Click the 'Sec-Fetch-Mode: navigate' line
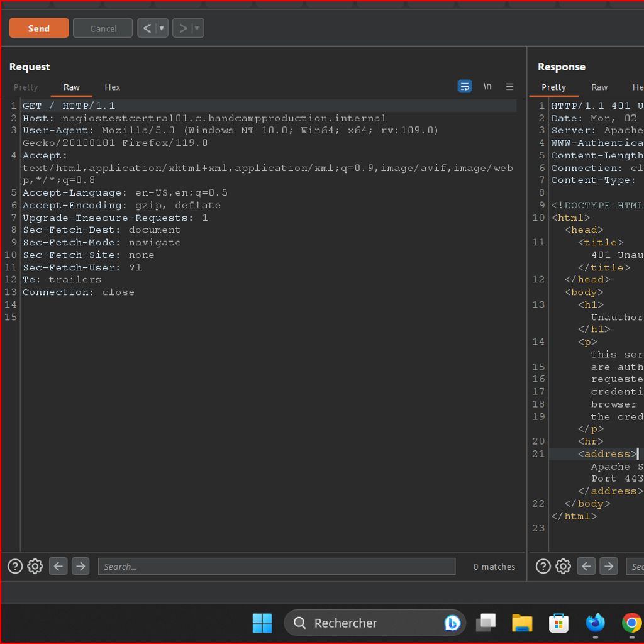 [101, 242]
